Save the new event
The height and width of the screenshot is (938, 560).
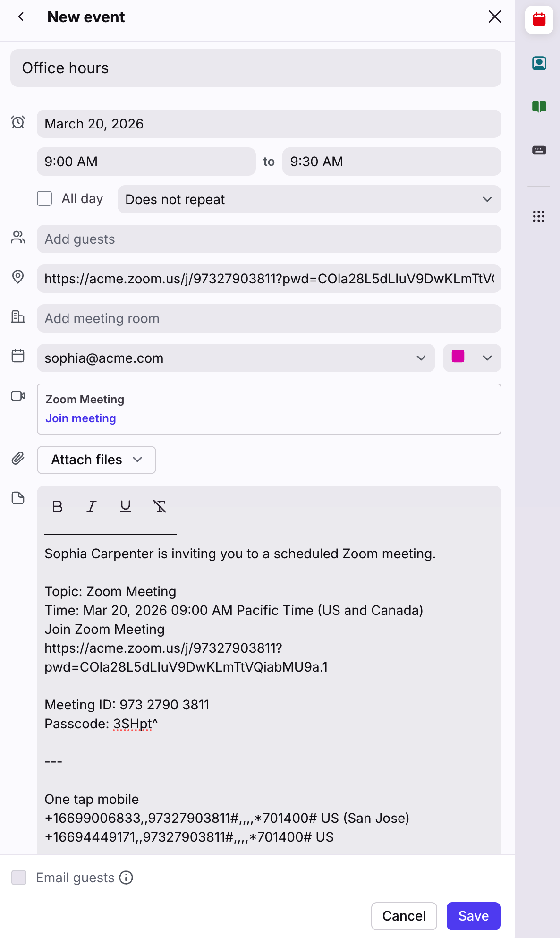(473, 916)
